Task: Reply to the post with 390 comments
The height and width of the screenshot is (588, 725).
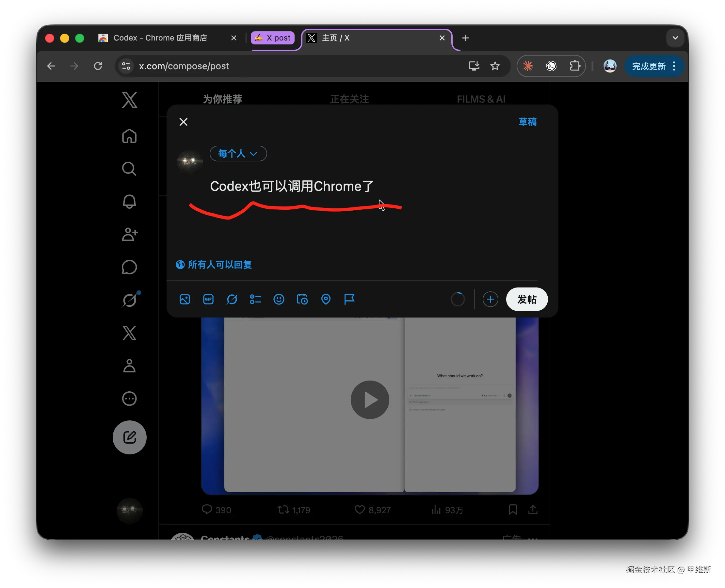Action: pyautogui.click(x=217, y=510)
